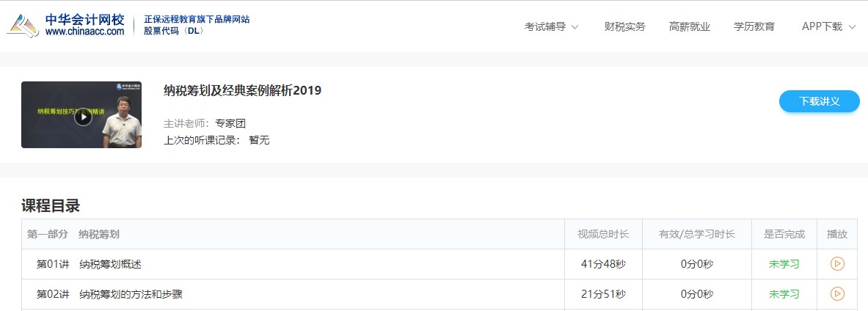Click 未学习 status for lesson 第01讲
The width and height of the screenshot is (868, 311).
784,264
